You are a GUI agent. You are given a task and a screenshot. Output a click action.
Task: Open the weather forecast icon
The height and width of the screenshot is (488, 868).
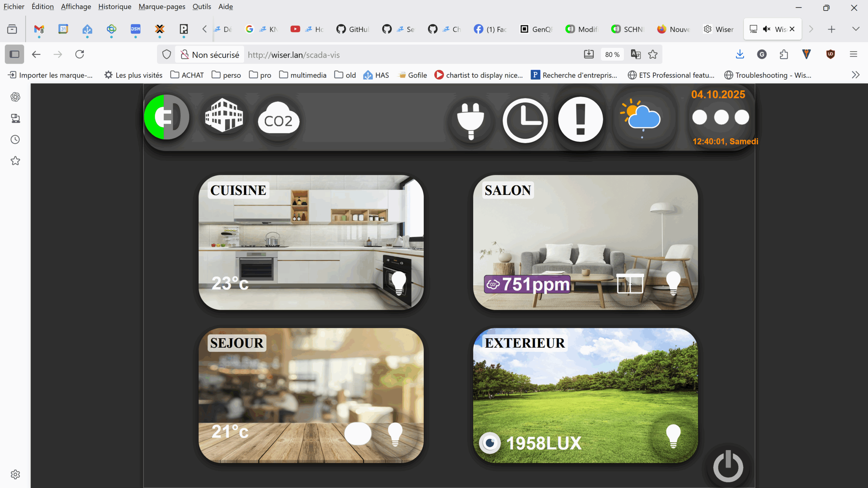(641, 118)
